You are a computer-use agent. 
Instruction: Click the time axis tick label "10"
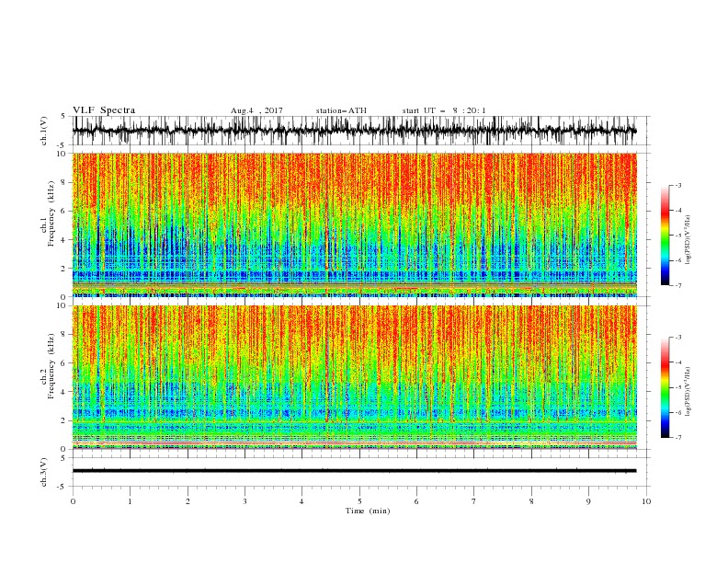click(646, 501)
